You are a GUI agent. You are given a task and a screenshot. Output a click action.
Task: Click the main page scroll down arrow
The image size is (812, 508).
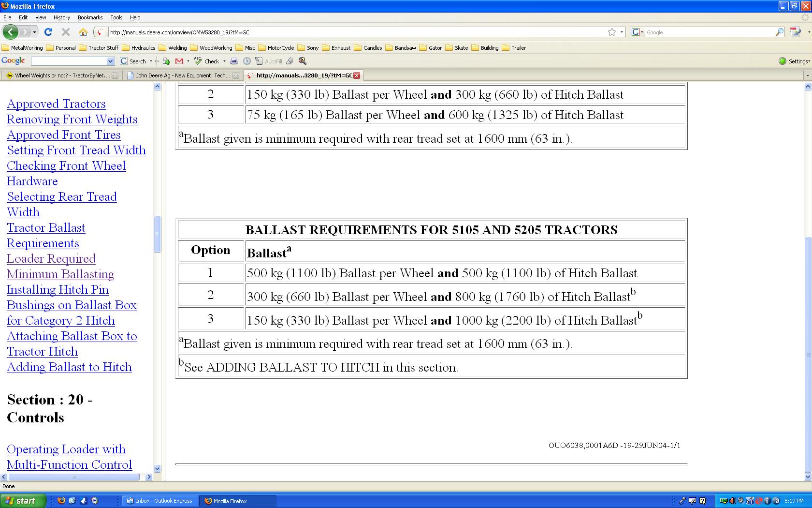[807, 477]
